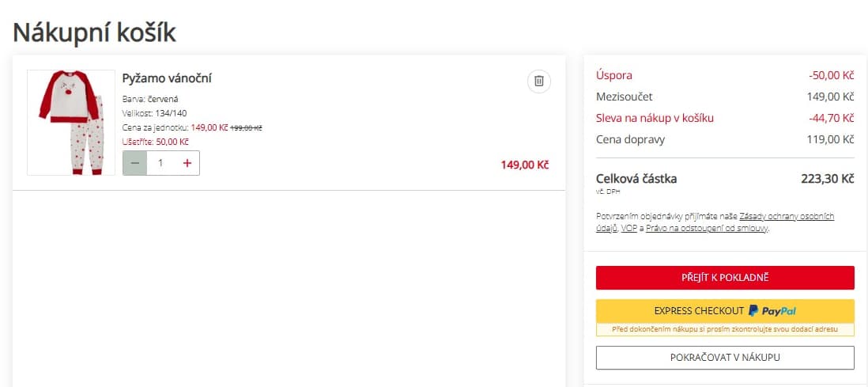Screen dimensions: 868x387
Task: Click the quantity input field
Action: tap(161, 163)
